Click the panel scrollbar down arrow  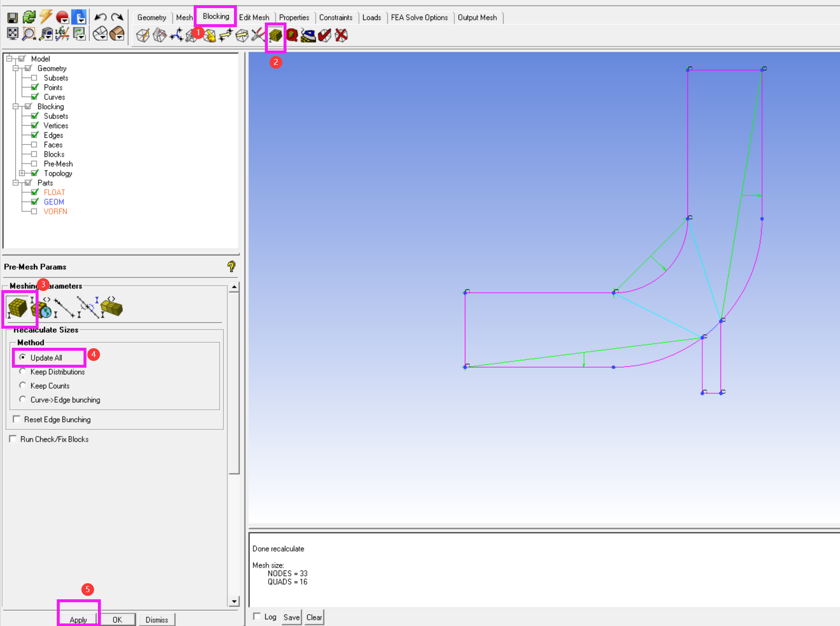coord(234,601)
